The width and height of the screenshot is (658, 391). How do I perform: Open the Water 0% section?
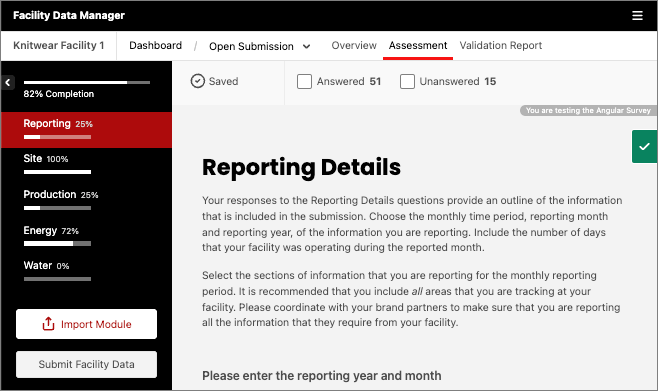click(86, 271)
